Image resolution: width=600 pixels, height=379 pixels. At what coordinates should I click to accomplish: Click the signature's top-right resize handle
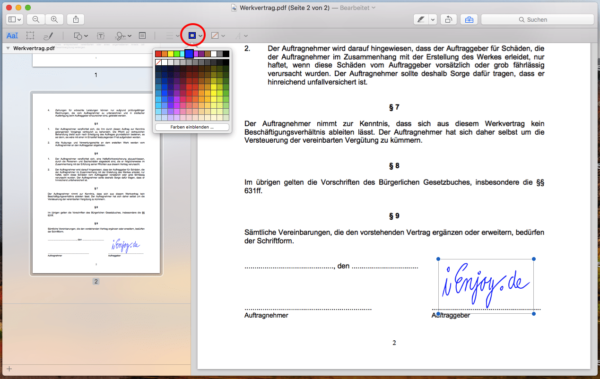point(534,259)
